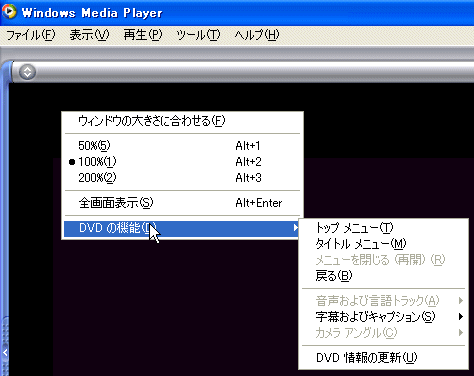The width and height of the screenshot is (474, 376).
Task: Choose the 100%(1) zoom option
Action: pyautogui.click(x=182, y=162)
